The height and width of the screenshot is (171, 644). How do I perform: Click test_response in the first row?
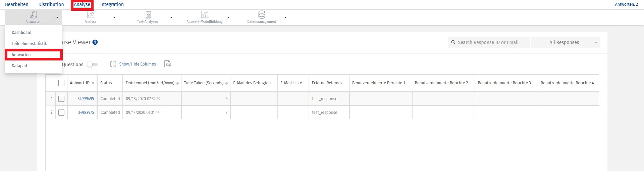click(x=325, y=99)
